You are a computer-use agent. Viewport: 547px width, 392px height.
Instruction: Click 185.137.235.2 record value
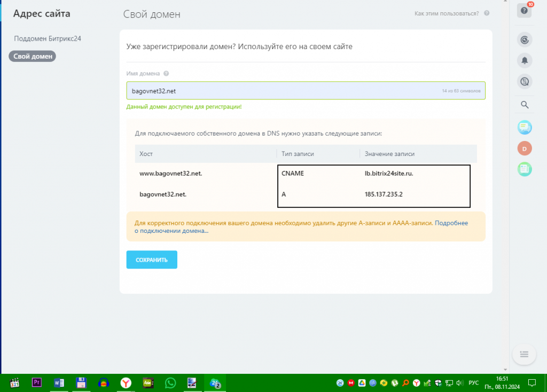pos(384,194)
